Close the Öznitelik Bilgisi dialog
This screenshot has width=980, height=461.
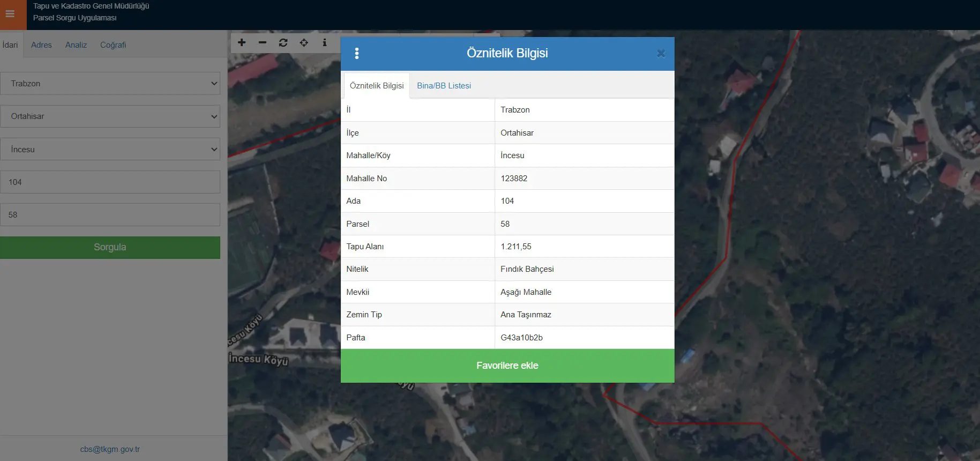[661, 53]
